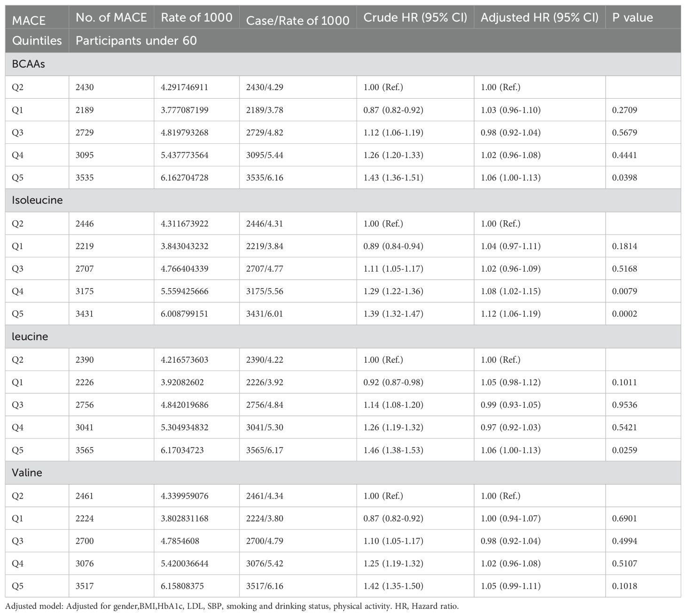Click crude HR "1.46 (1.38-1.53)"

(393, 450)
